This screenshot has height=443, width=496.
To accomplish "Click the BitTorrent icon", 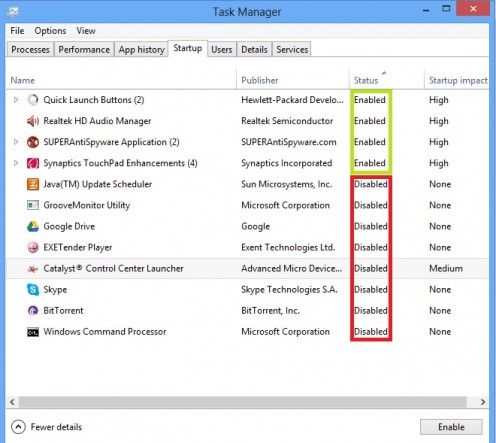I will pyautogui.click(x=33, y=311).
